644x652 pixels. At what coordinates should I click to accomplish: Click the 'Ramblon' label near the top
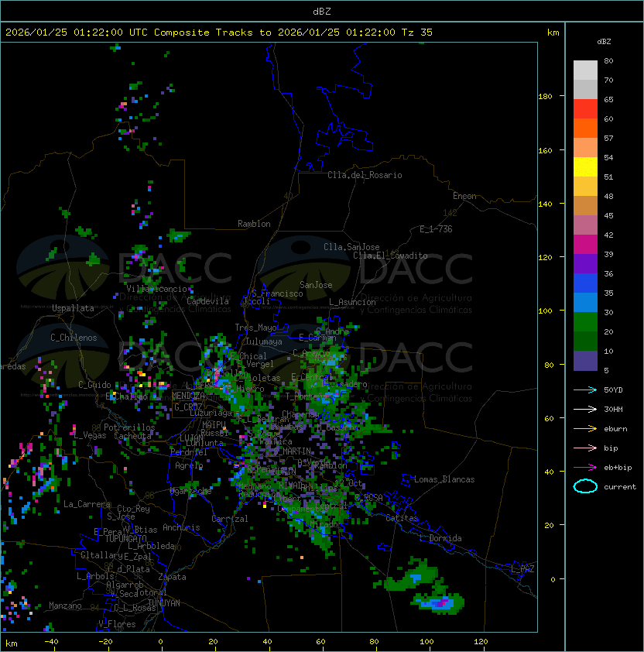click(254, 224)
